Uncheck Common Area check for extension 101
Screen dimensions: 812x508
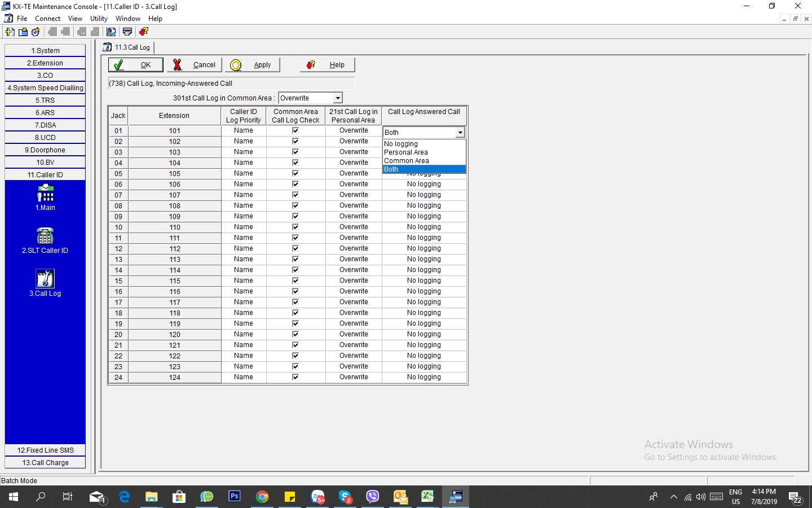[295, 130]
